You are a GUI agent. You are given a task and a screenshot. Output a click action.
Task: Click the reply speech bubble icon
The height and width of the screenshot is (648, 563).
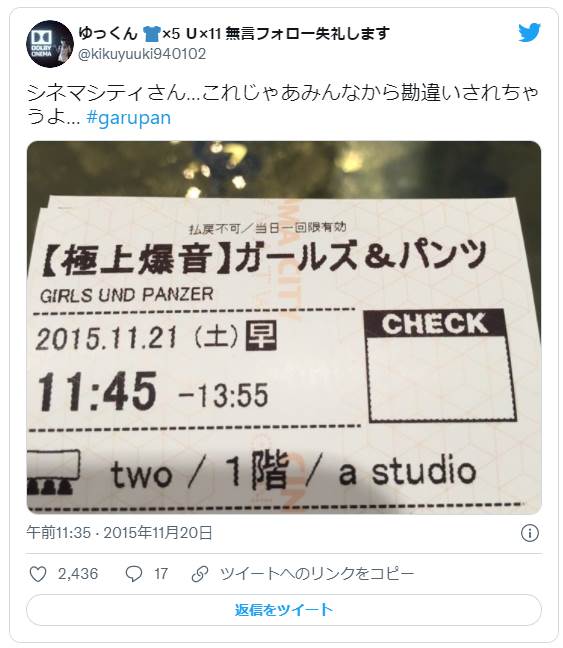(x=134, y=574)
